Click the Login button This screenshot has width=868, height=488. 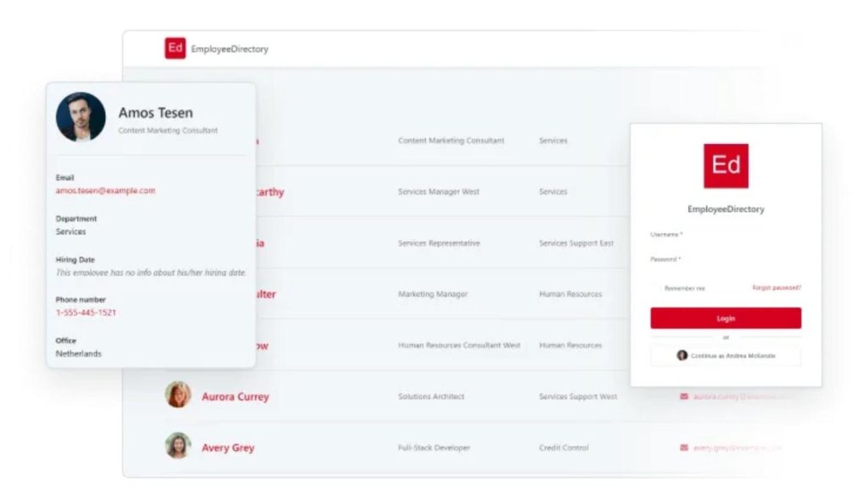[726, 317]
